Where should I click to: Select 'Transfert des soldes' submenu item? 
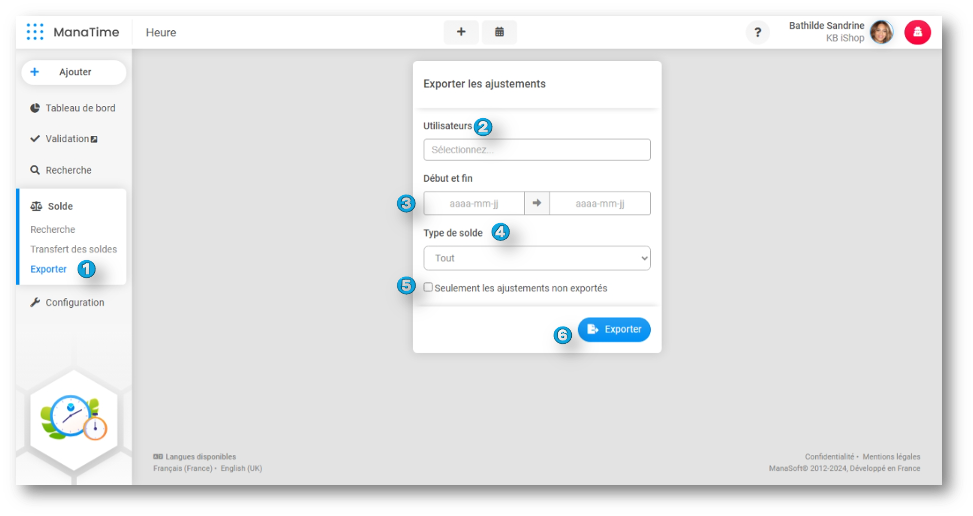click(x=73, y=249)
